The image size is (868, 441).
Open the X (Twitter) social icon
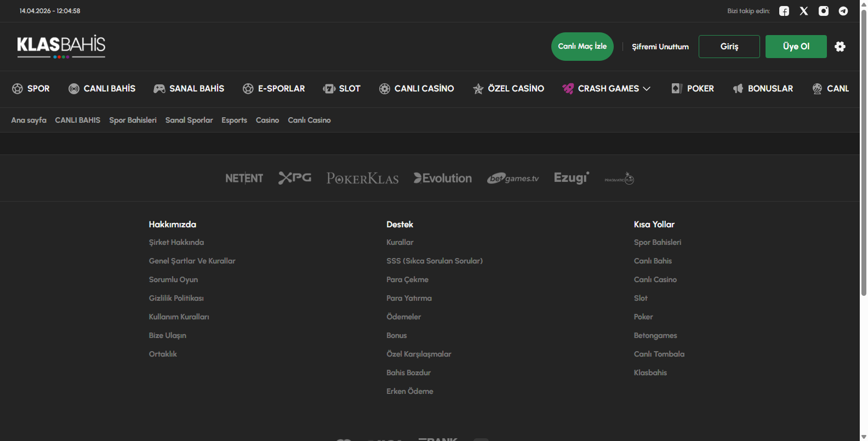(804, 11)
